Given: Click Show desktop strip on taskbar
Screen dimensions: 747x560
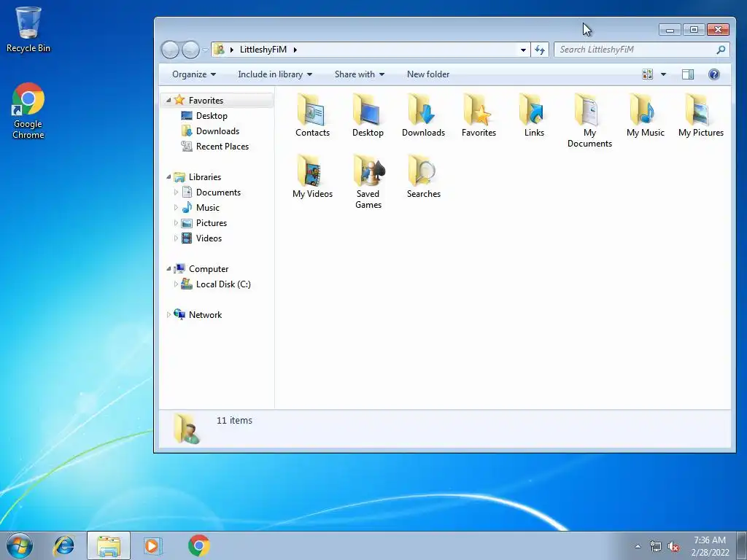Looking at the screenshot, I should [x=742, y=545].
